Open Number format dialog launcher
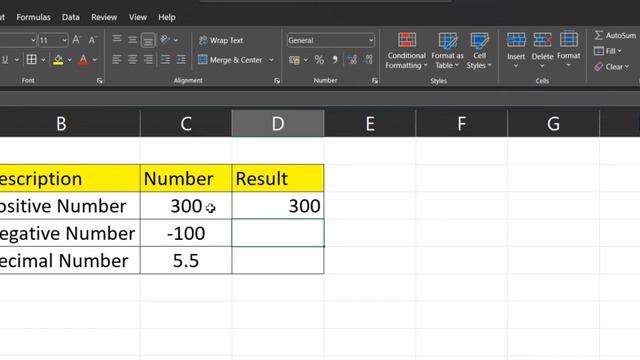 click(375, 81)
